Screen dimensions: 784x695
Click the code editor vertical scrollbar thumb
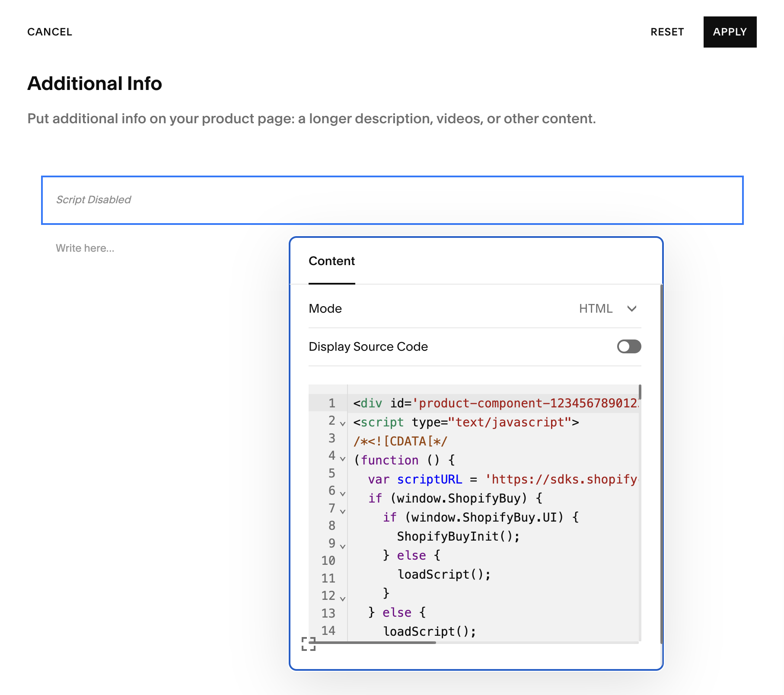tap(640, 392)
